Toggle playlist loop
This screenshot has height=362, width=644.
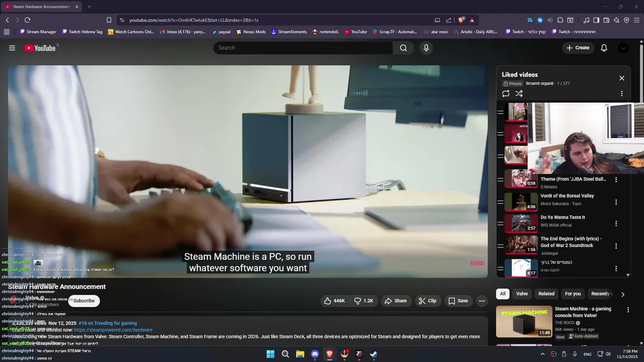click(506, 94)
